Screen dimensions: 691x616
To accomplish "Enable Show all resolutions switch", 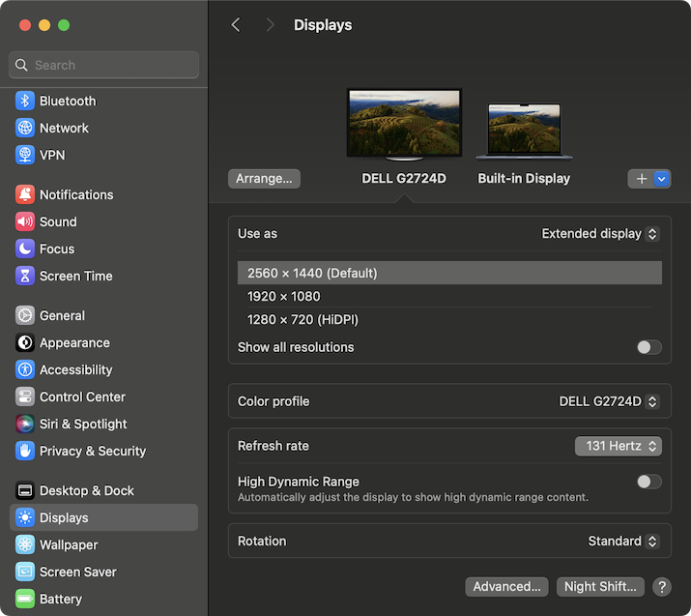I will (x=648, y=347).
